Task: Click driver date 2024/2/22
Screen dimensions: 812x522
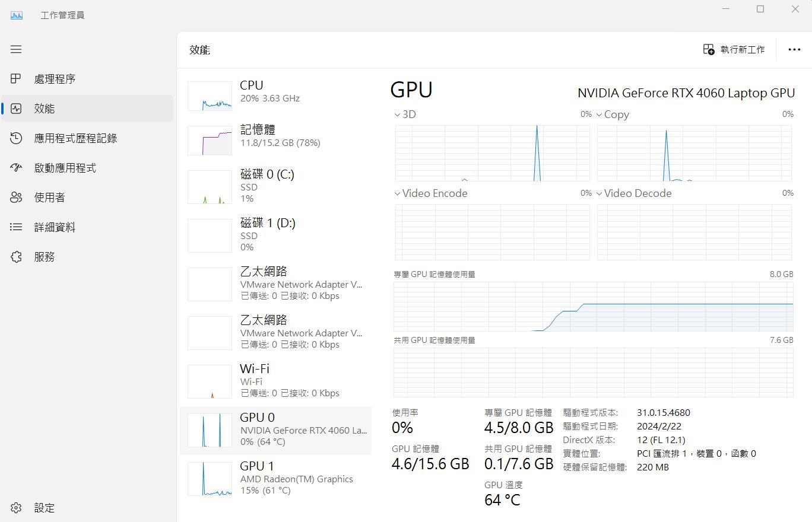Action: 659,426
